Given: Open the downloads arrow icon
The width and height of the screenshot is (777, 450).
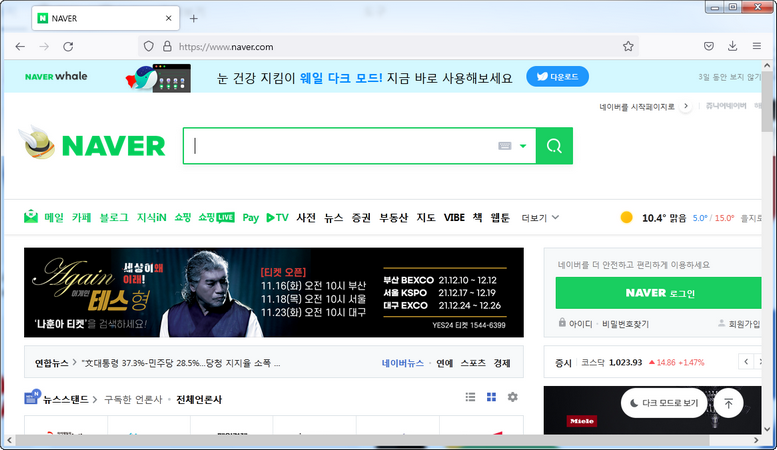Looking at the screenshot, I should pos(732,46).
